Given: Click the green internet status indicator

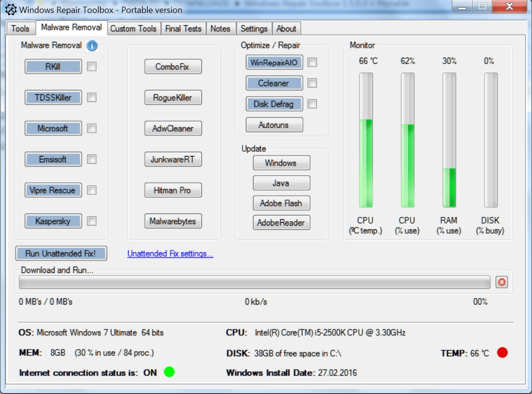Looking at the screenshot, I should pyautogui.click(x=169, y=372).
